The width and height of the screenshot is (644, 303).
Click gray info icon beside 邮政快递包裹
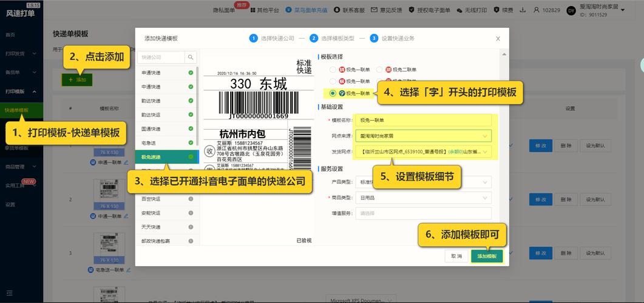click(191, 241)
